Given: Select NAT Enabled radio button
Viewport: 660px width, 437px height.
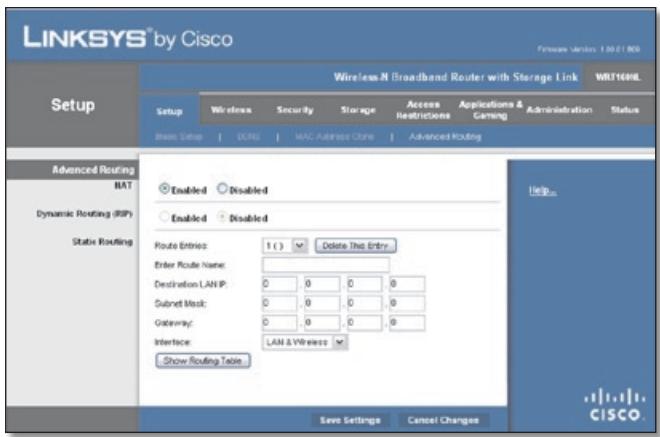Looking at the screenshot, I should pyautogui.click(x=164, y=189).
